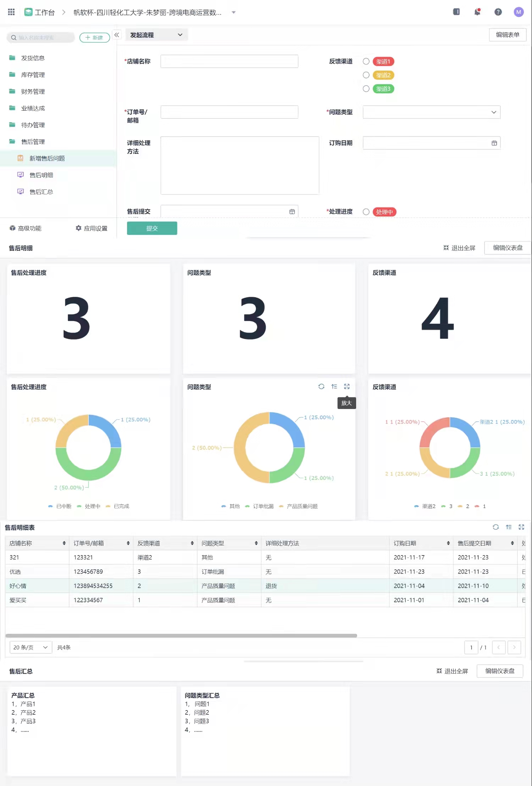The height and width of the screenshot is (786, 532).
Task: Click calendar icon in 订购日期 field
Action: point(494,143)
